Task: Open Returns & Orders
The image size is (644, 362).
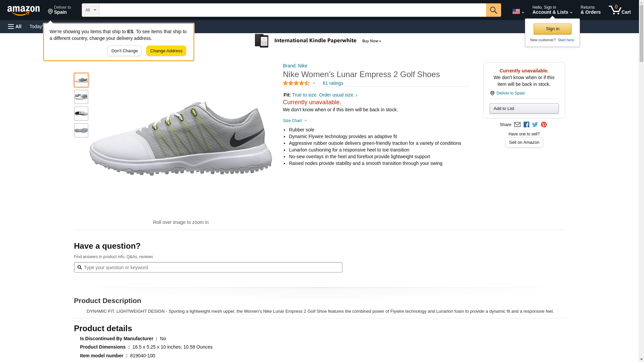Action: pyautogui.click(x=590, y=10)
